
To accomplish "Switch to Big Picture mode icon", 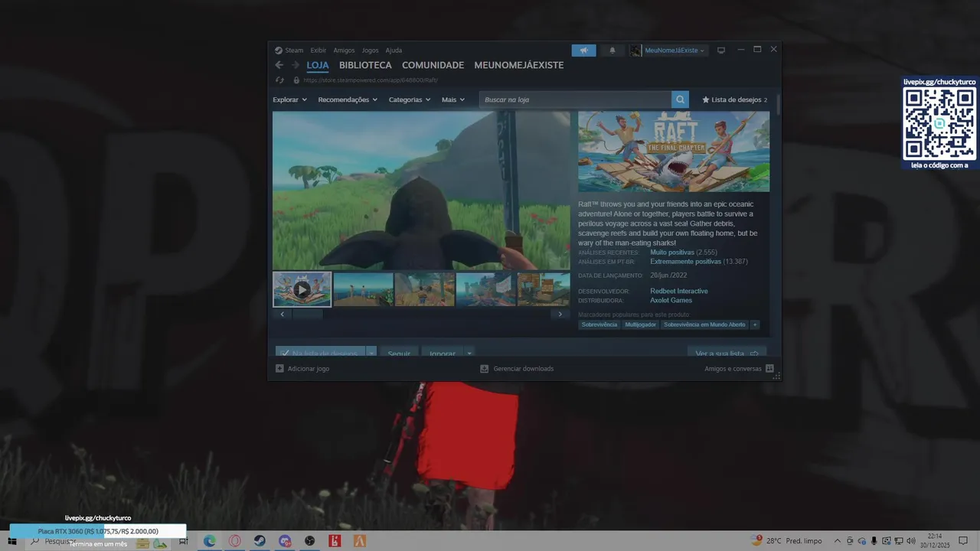I will pyautogui.click(x=720, y=51).
